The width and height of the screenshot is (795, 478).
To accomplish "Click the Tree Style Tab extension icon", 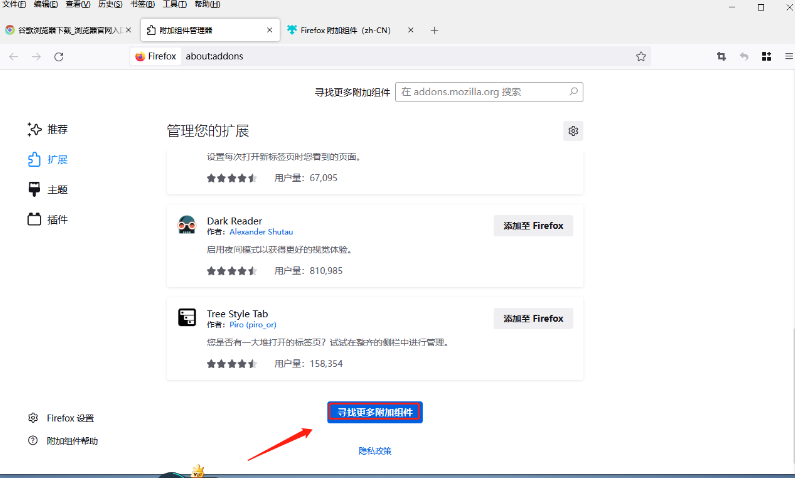I will pos(187,317).
